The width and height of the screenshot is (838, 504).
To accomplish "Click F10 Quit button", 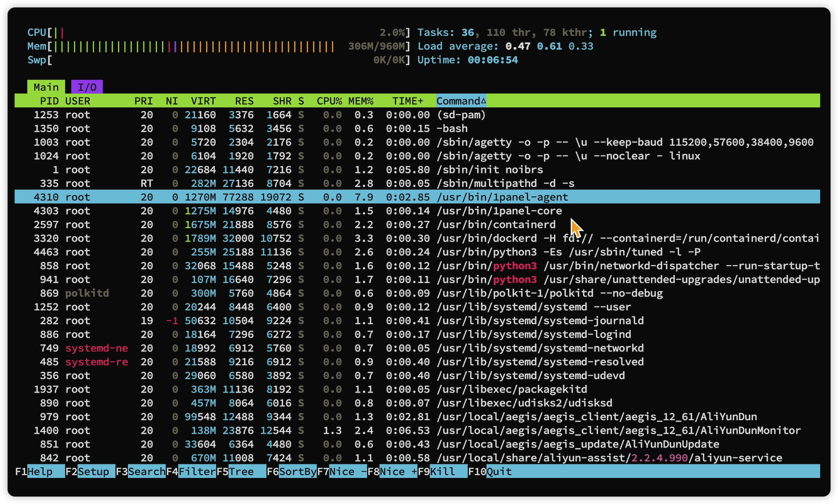I will [499, 471].
